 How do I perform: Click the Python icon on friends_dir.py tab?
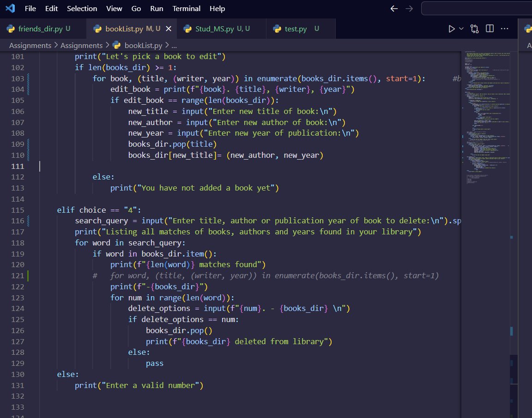pos(11,29)
